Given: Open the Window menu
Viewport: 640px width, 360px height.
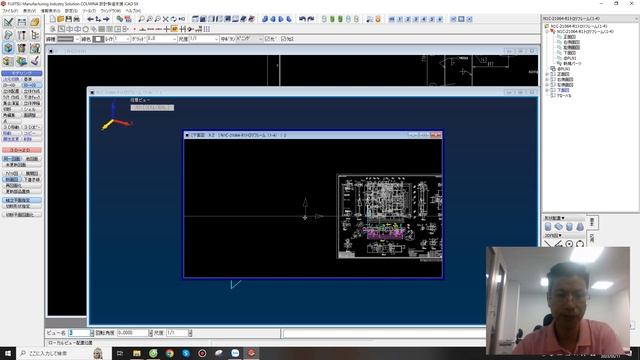Looking at the screenshot, I should click(111, 11).
